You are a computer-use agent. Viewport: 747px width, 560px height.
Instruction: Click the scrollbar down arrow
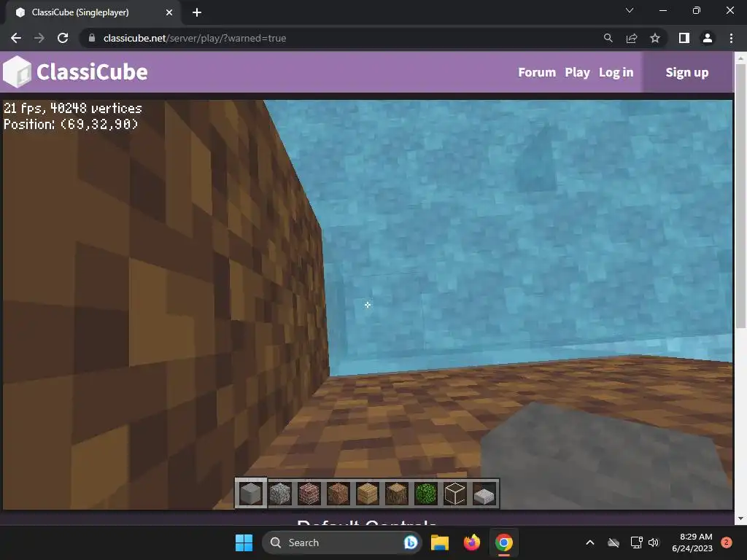[740, 518]
